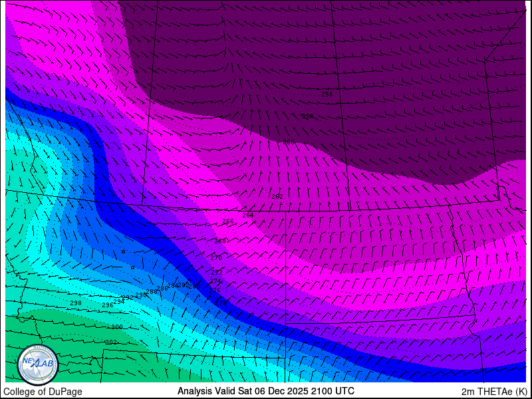Click the 270 contour label
Viewport: 532px width, 399px height.
[216, 258]
